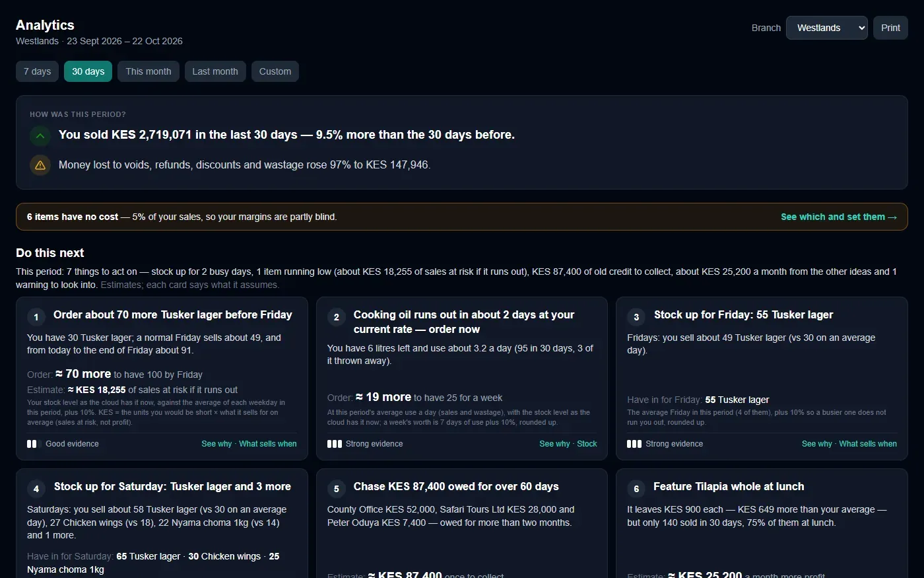This screenshot has width=924, height=578.
Task: Open the Branch dropdown showing Westlands
Action: (827, 28)
